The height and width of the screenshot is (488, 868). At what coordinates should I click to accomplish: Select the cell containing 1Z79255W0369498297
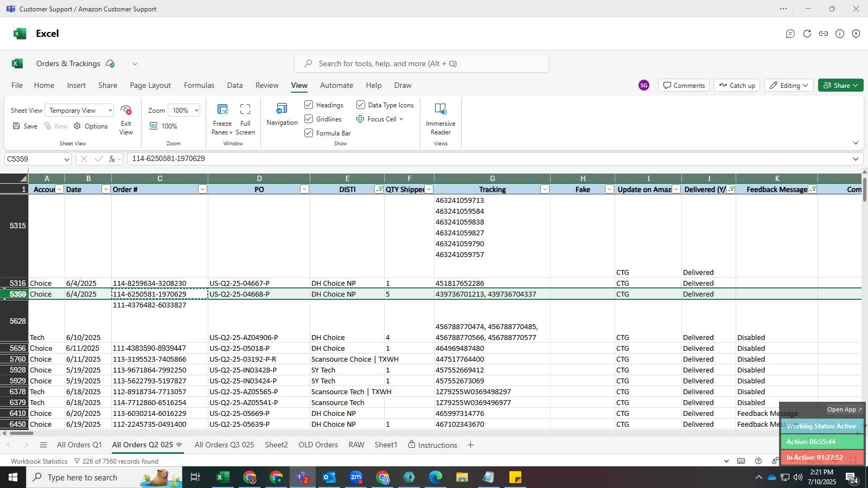492,391
